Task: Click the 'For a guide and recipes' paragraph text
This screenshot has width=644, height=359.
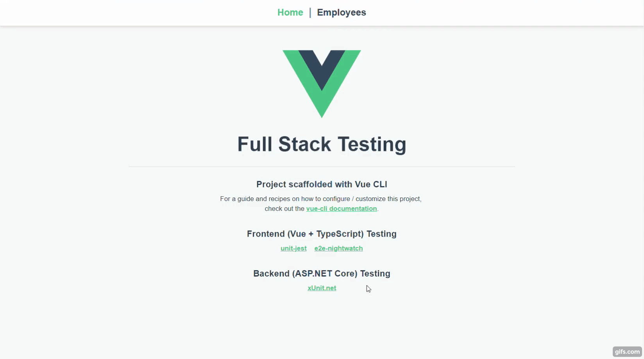Action: click(x=321, y=204)
